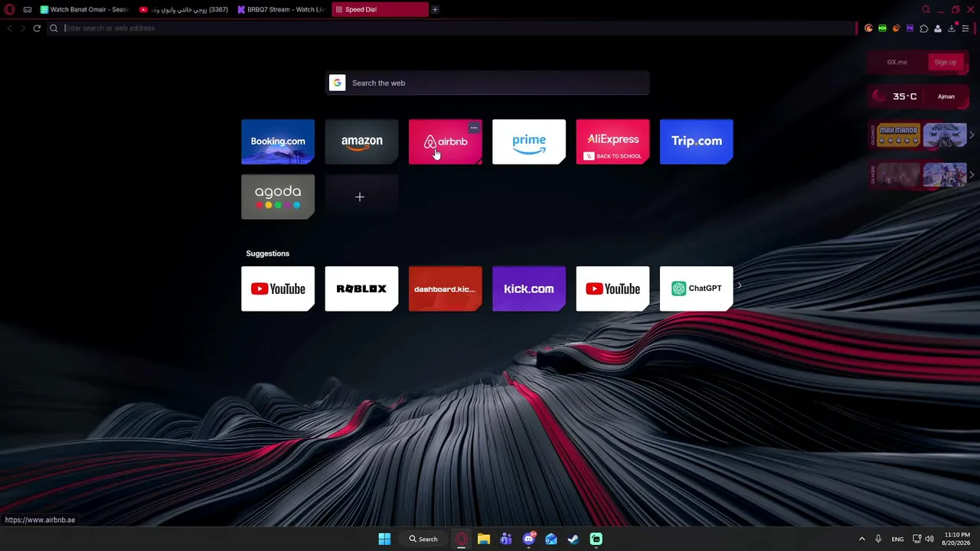
Task: Open the Max Manos game thumbnail
Action: click(x=898, y=135)
